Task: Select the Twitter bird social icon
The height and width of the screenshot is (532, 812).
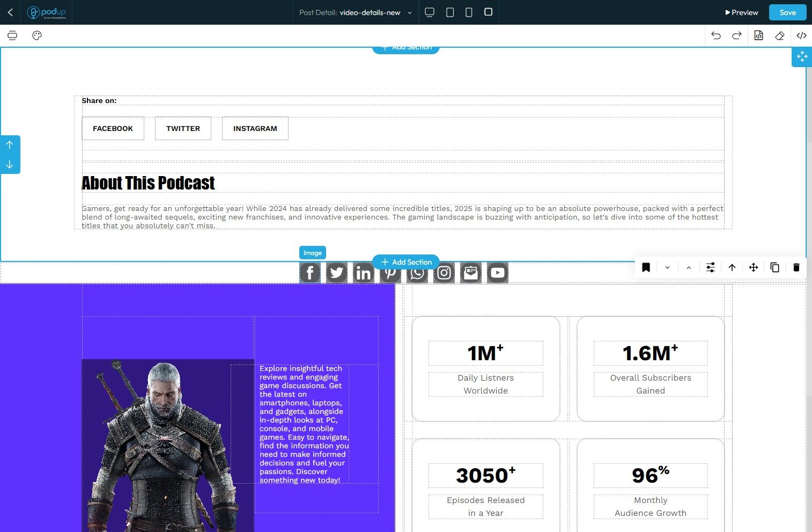Action: click(x=337, y=273)
